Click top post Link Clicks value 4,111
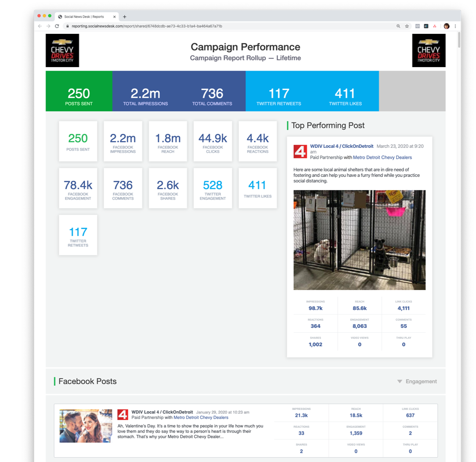Image resolution: width=476 pixels, height=462 pixels. coord(404,308)
